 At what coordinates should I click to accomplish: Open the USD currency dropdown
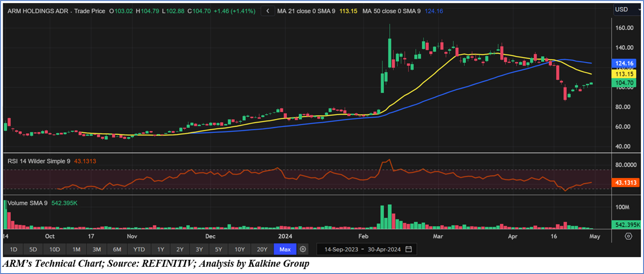(627, 10)
